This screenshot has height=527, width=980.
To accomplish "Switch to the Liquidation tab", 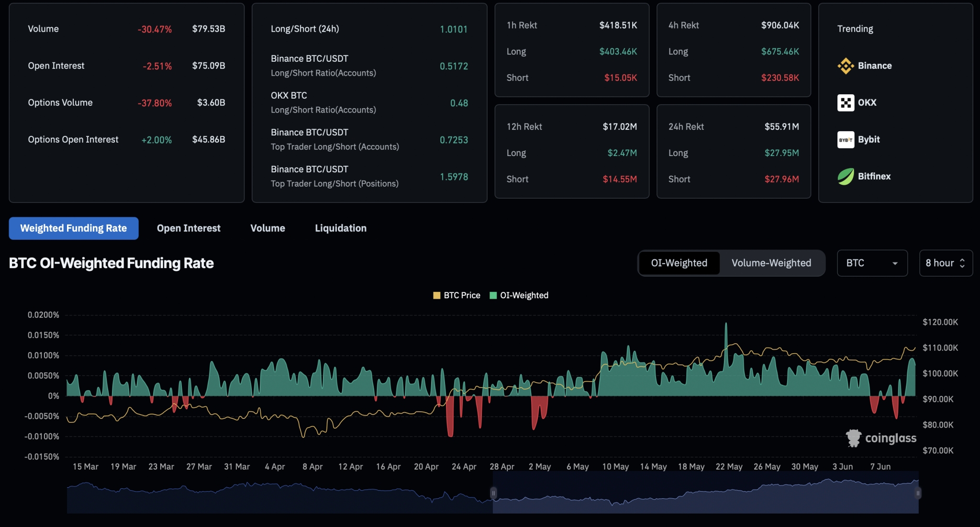I will 340,228.
